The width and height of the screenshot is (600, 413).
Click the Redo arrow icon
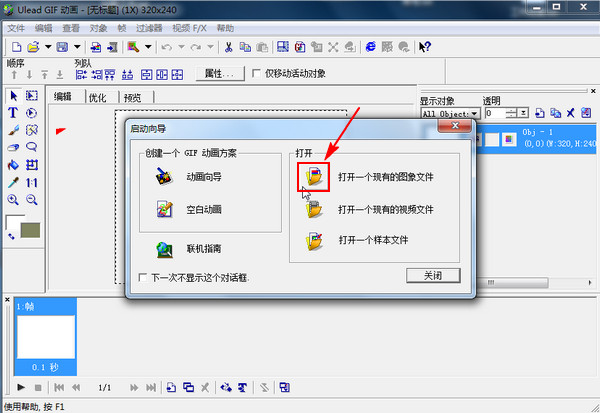click(x=196, y=47)
